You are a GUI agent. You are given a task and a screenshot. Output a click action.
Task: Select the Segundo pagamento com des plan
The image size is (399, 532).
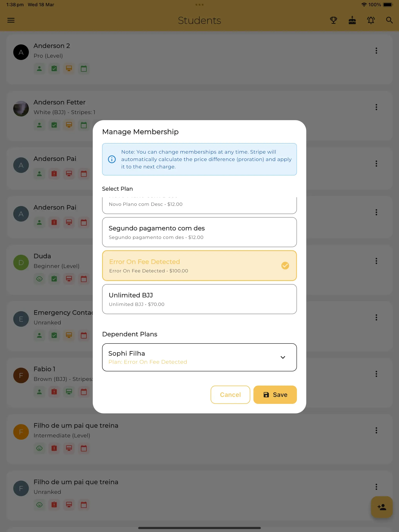pos(199,232)
